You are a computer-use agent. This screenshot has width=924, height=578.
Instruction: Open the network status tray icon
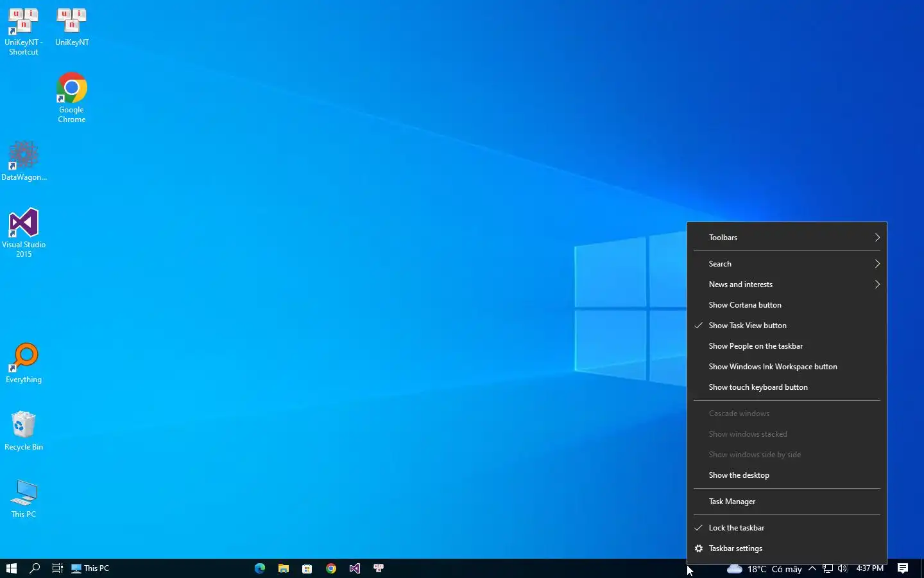tap(828, 568)
